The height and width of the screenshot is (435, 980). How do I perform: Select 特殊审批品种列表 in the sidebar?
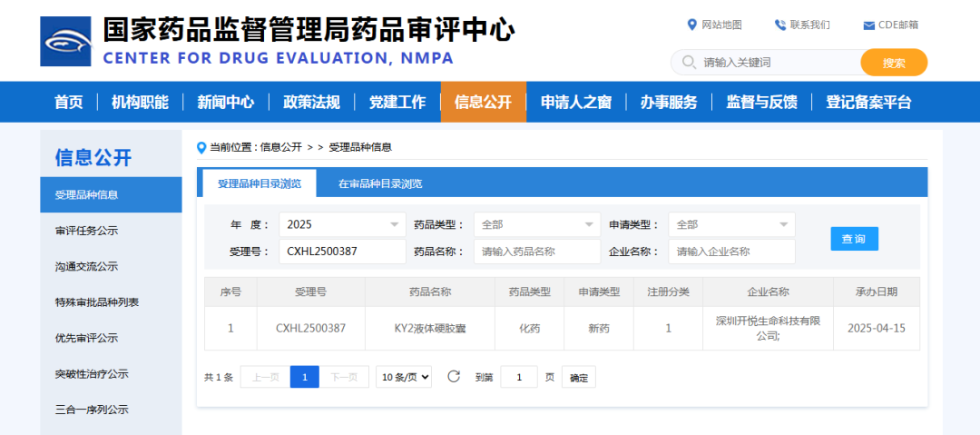coord(112,302)
